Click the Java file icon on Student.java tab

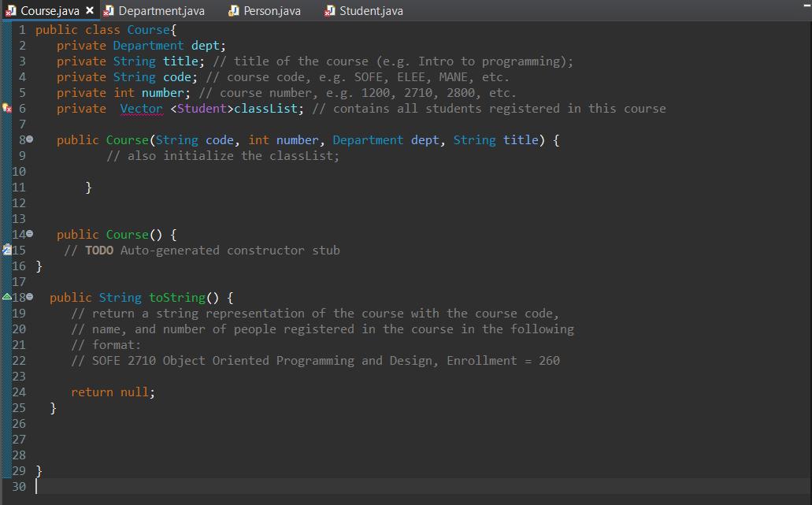coord(329,10)
